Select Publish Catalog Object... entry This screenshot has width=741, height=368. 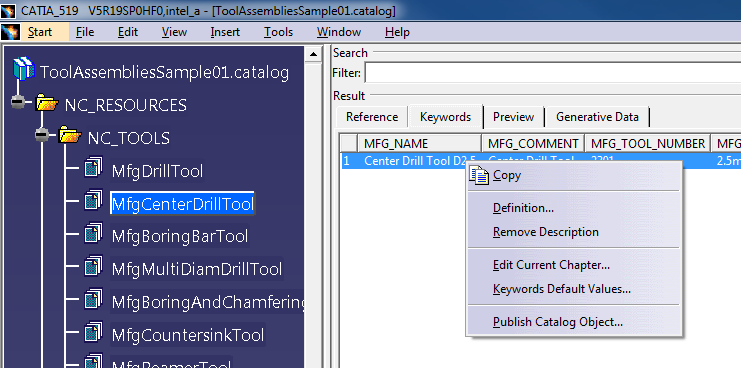coord(558,322)
